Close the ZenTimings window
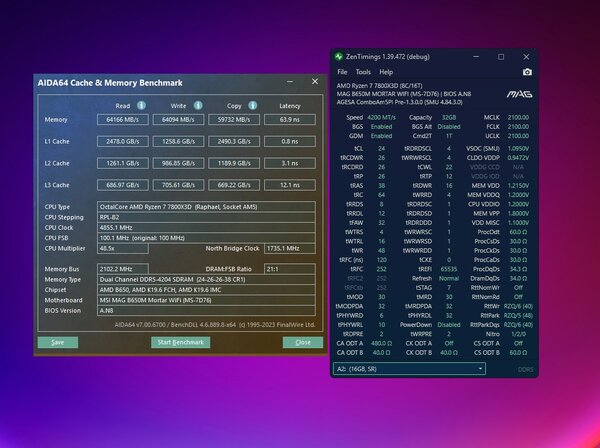This screenshot has width=600, height=448. (x=526, y=57)
